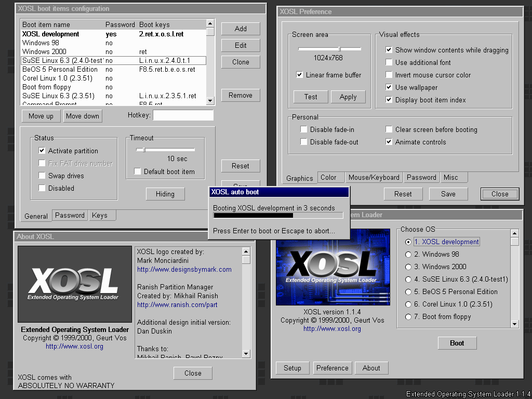Open the Password tab in boot items configuration
This screenshot has width=532, height=399.
point(70,215)
